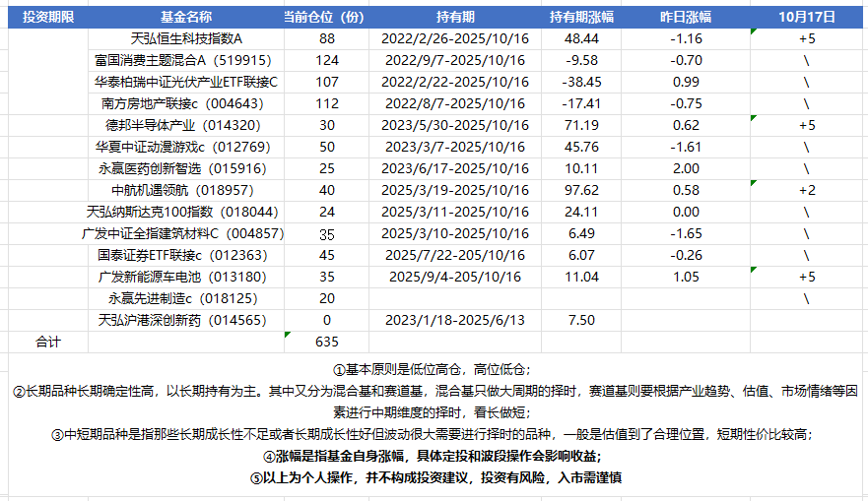Click position value 88 for 天弘恒生科技指数A
This screenshot has height=501, width=868.
[x=326, y=38]
